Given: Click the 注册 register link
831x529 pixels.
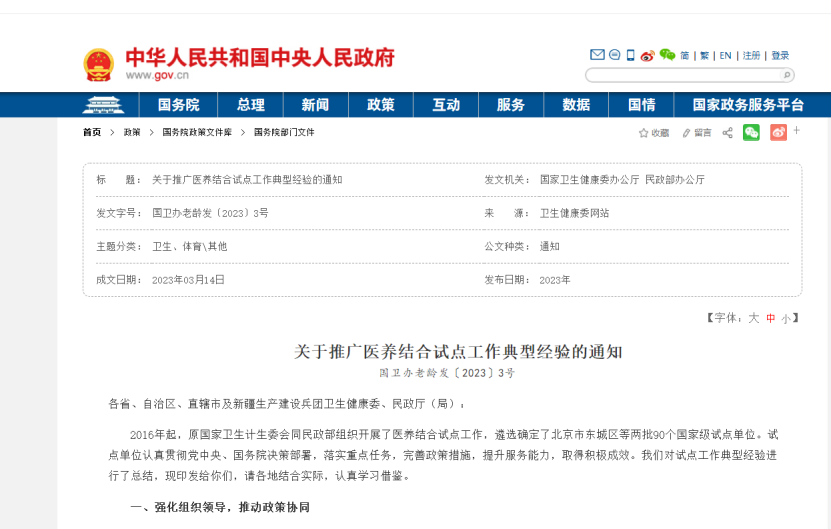Looking at the screenshot, I should coord(751,56).
